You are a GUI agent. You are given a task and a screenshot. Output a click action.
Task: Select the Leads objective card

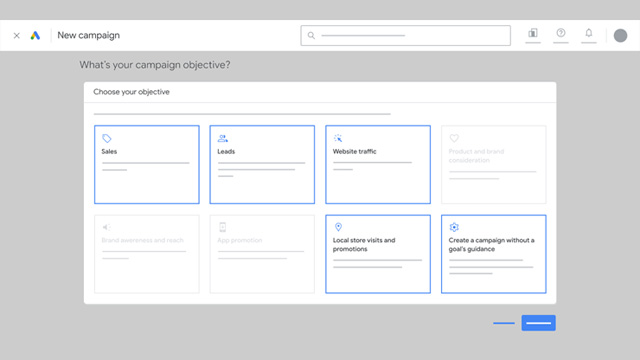(x=262, y=164)
